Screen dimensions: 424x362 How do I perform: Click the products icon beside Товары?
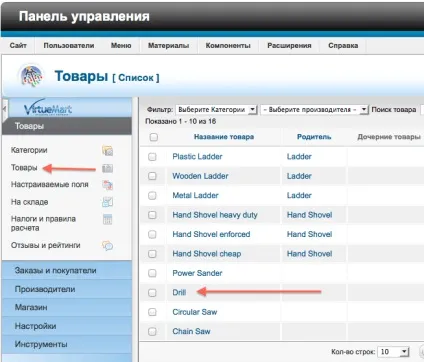click(x=107, y=168)
